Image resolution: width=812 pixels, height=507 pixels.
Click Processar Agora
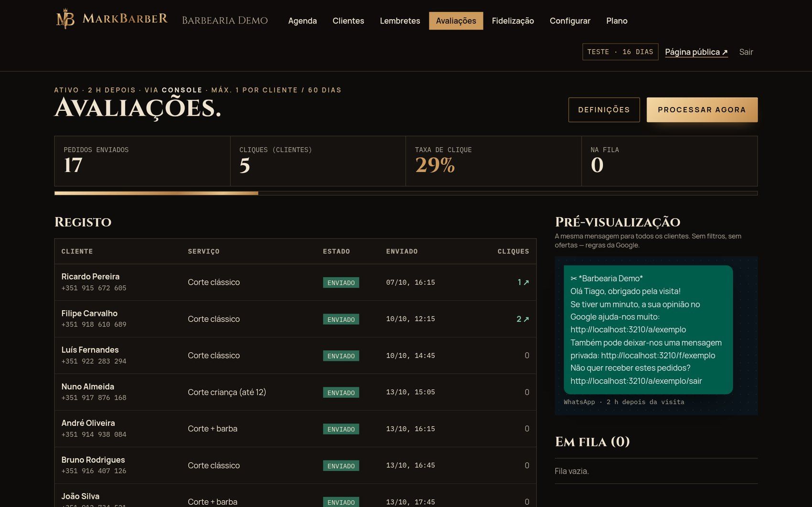click(702, 110)
